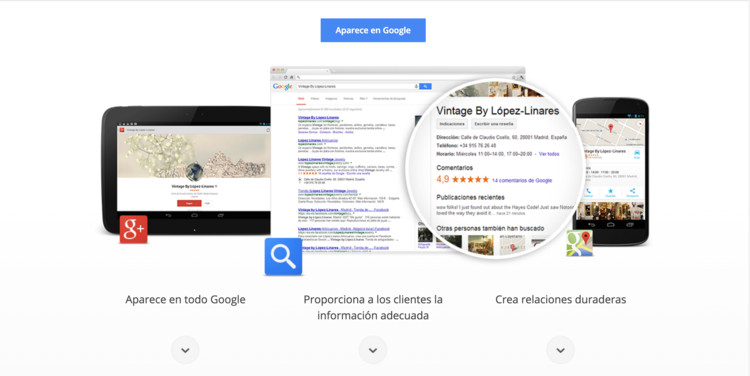The height and width of the screenshot is (376, 750).
Task: Open the Google Maps pin icon
Action: click(x=579, y=243)
